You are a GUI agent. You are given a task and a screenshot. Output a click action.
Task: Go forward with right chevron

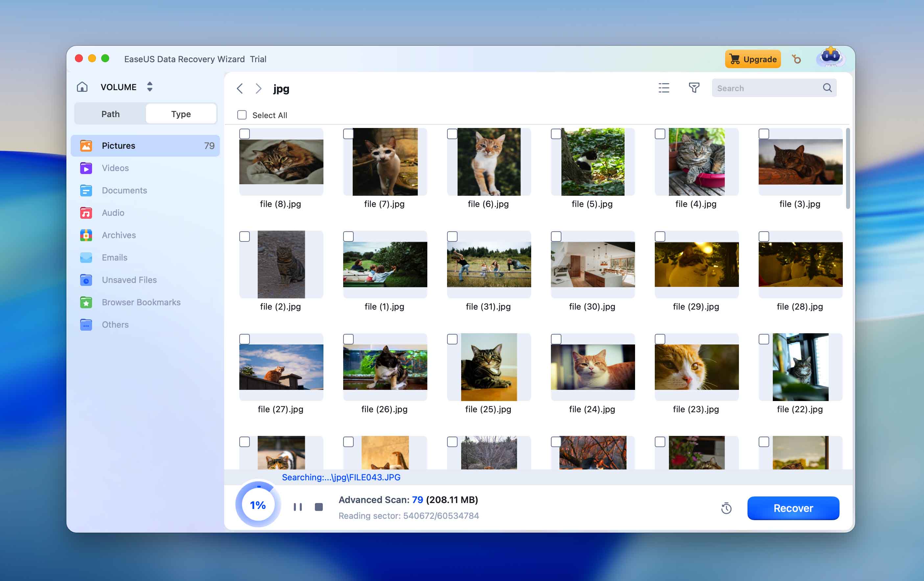point(259,89)
